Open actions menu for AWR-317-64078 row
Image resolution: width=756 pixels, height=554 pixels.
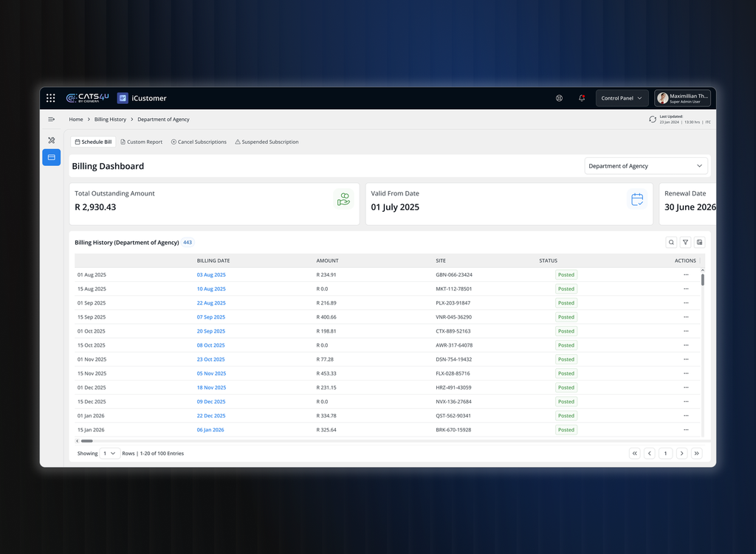pyautogui.click(x=686, y=345)
